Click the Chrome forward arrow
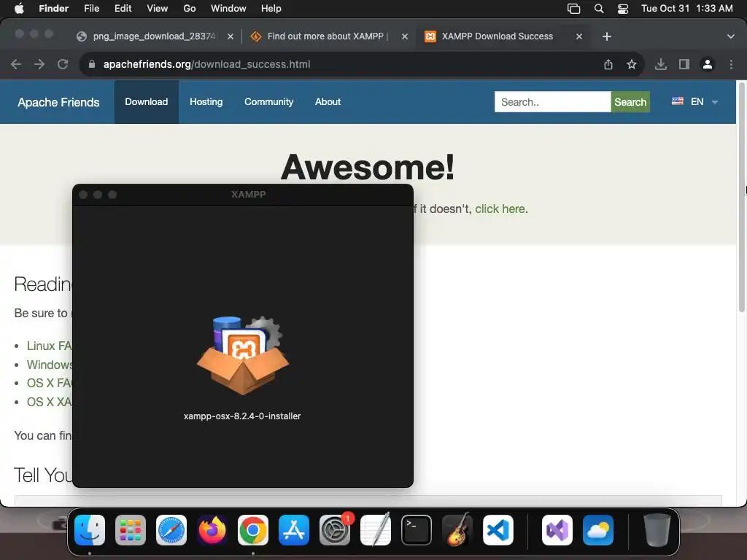This screenshot has height=560, width=747. [39, 64]
